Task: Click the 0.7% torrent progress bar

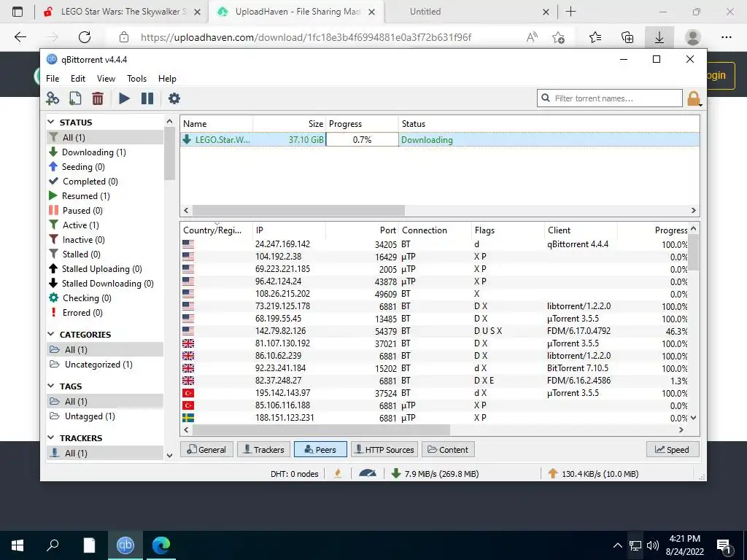Action: click(x=362, y=140)
